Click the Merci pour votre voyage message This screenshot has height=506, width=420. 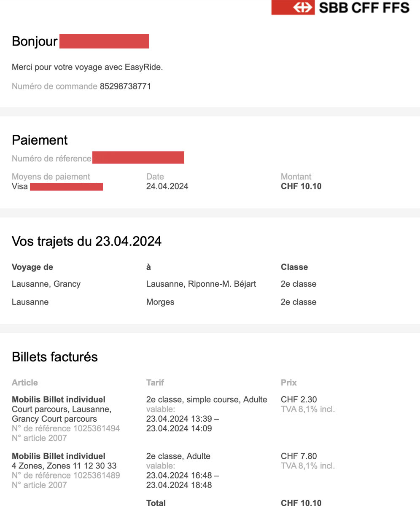click(x=87, y=67)
